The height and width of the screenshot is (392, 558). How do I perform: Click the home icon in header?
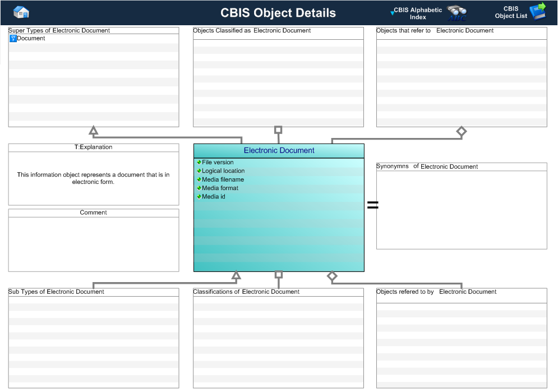tap(21, 12)
